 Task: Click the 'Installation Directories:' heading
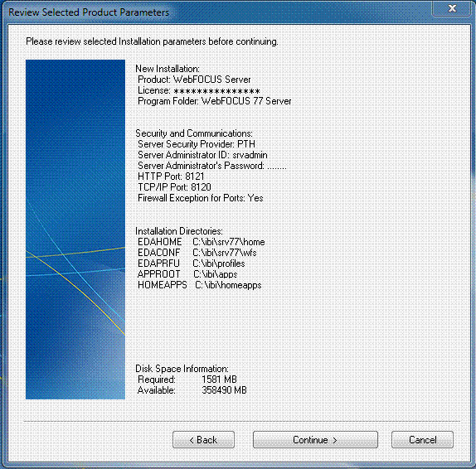[179, 231]
